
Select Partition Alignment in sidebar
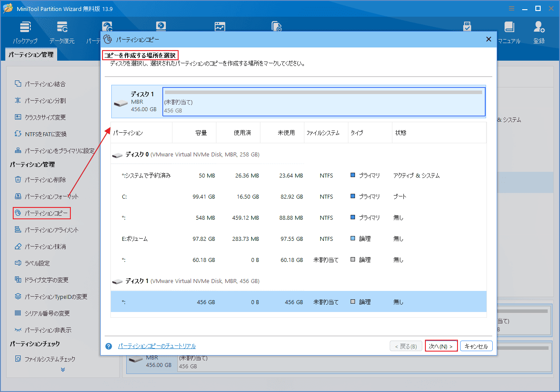47,230
